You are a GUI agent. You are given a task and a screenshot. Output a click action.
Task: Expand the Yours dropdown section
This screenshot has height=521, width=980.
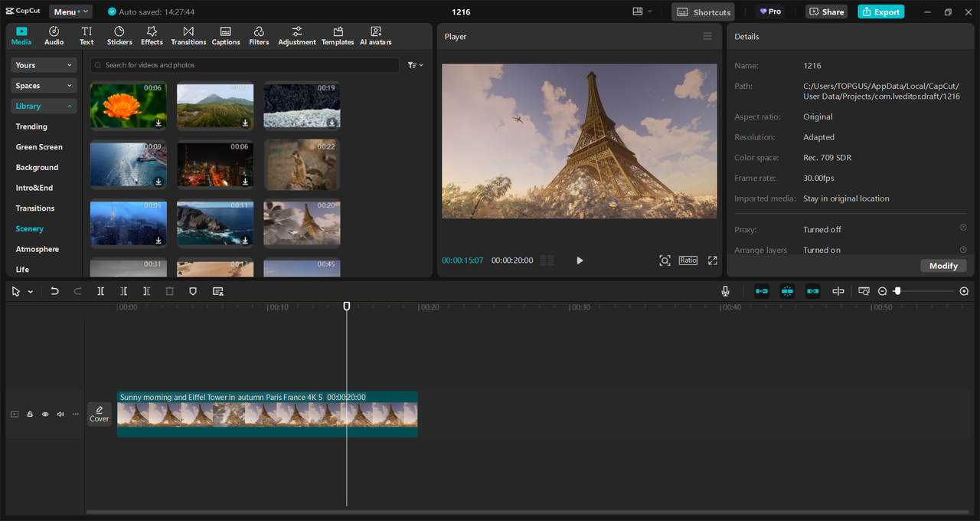click(44, 65)
